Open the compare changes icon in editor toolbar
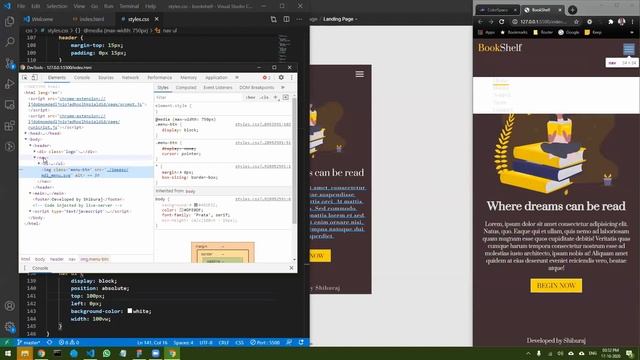The height and width of the screenshot is (360, 640). point(273,19)
